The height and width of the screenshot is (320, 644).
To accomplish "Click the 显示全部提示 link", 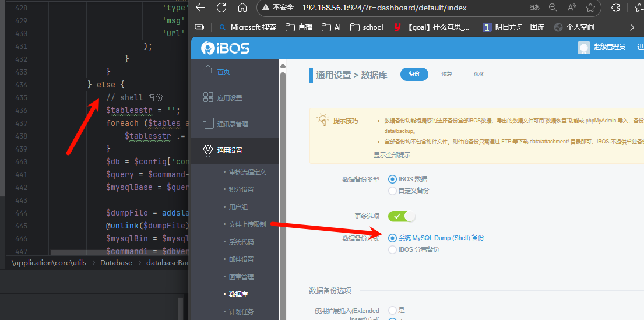I will click(x=395, y=155).
